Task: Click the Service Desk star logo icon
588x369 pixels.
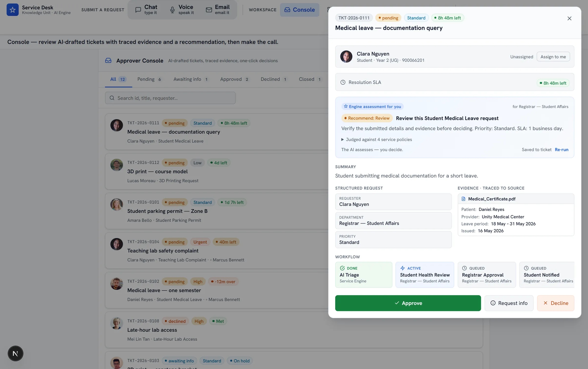Action: click(x=12, y=10)
